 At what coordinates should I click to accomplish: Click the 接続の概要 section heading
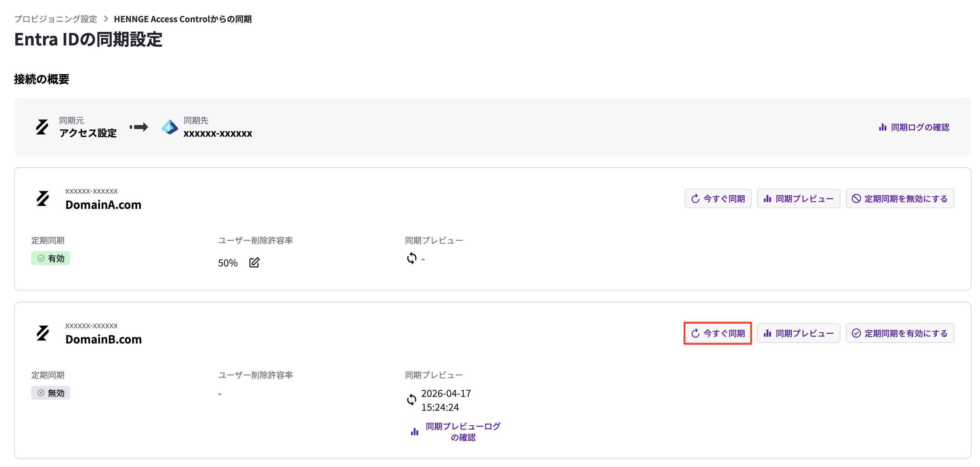click(41, 79)
